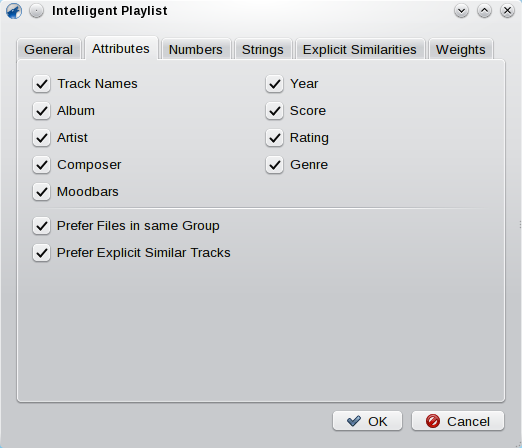
Task: Toggle the Year checkbox
Action: point(274,84)
